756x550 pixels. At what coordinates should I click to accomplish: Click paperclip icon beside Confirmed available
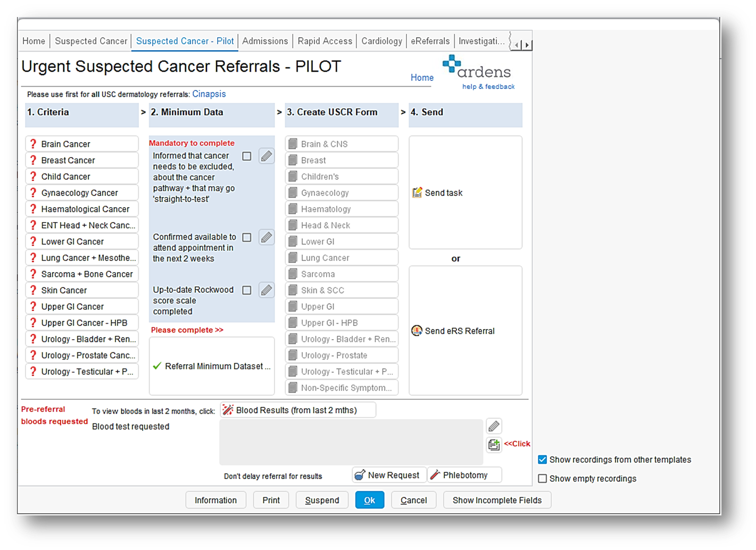[267, 237]
